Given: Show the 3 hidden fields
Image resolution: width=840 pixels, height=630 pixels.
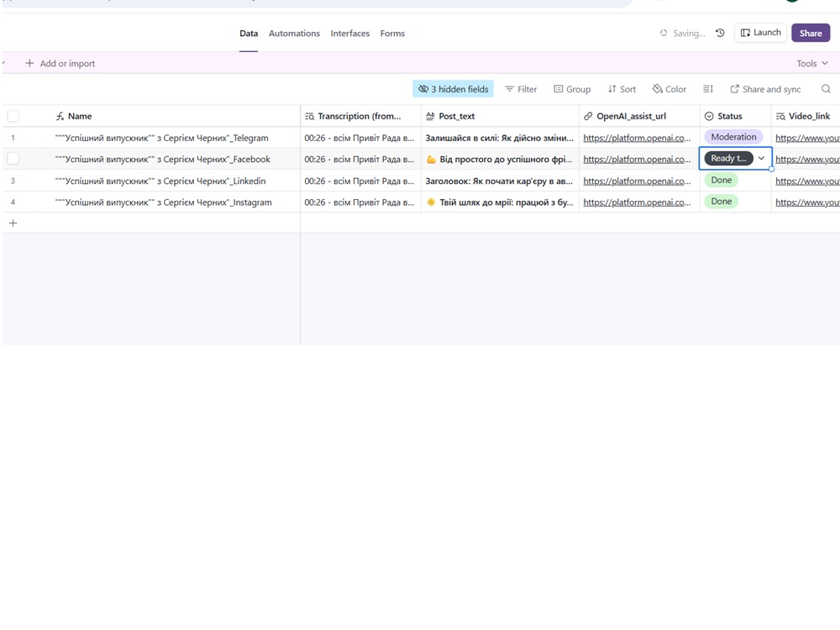Looking at the screenshot, I should point(454,89).
